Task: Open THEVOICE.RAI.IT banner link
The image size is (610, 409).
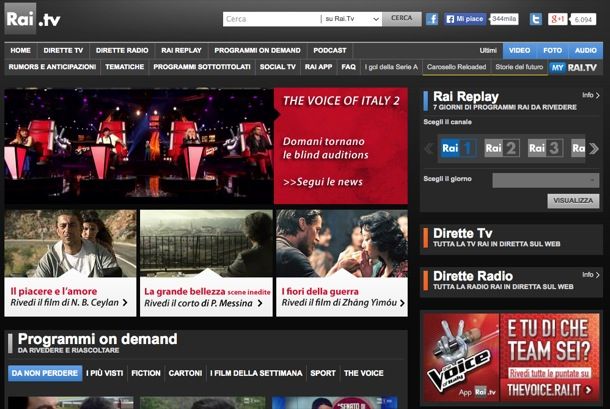Action: point(549,390)
